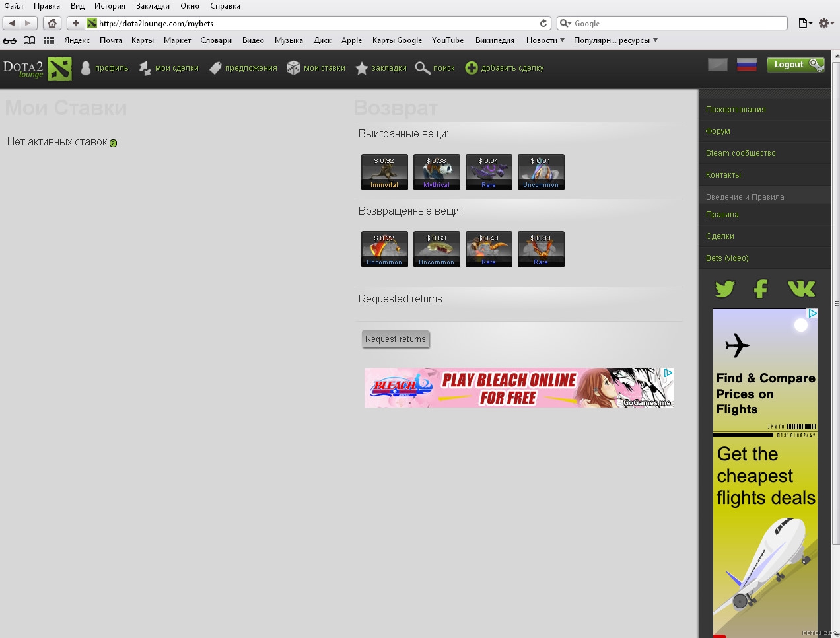
Task: Open the Карты Google bookmark
Action: tap(397, 40)
